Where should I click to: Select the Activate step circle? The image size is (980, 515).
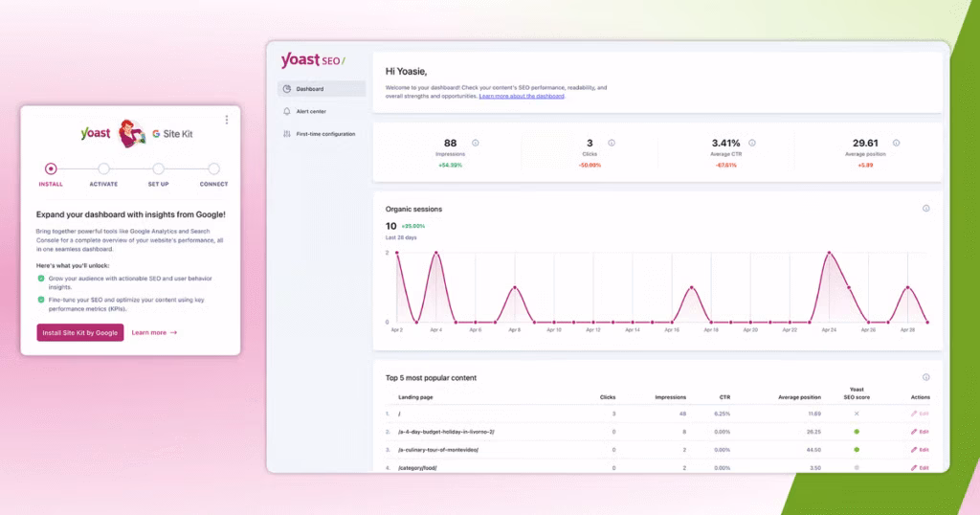pos(103,168)
